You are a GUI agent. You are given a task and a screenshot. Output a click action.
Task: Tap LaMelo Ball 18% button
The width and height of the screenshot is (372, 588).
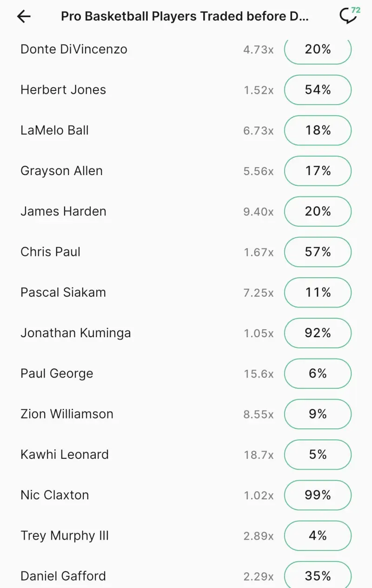coord(318,131)
